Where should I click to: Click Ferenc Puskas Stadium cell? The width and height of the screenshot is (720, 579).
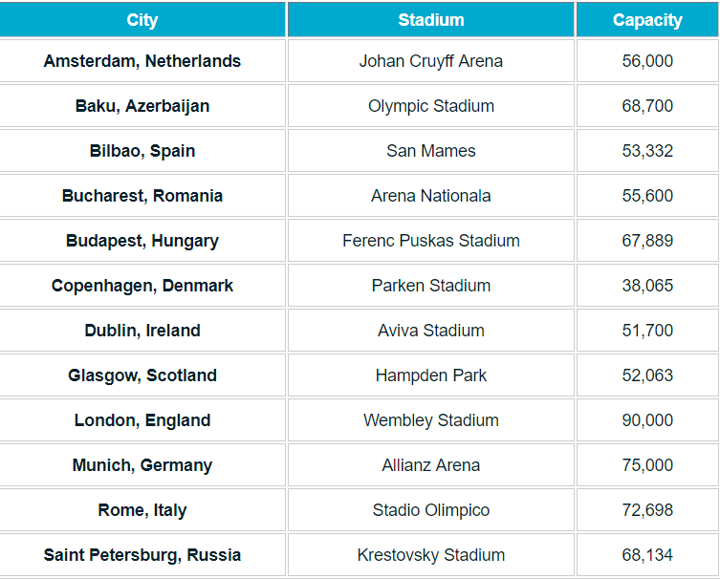431,241
